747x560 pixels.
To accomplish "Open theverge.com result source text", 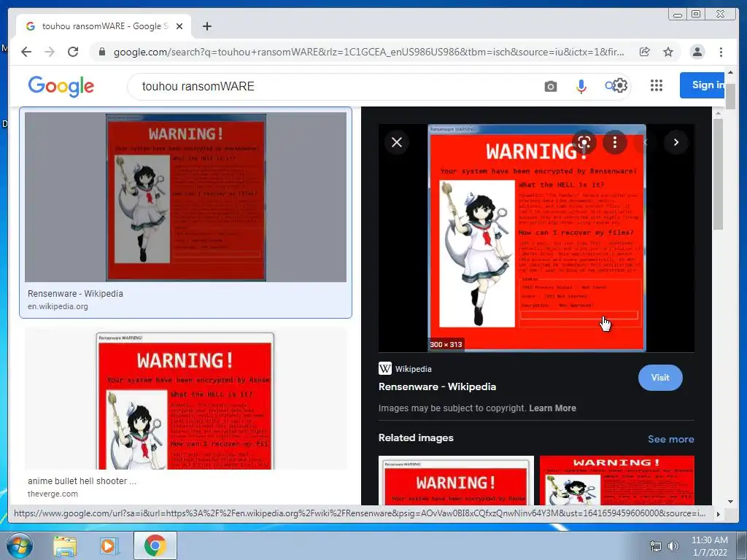I will [x=53, y=494].
